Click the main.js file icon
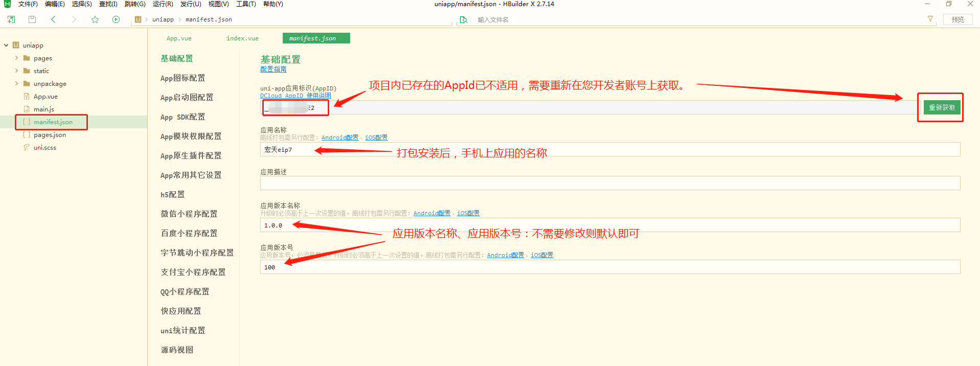980x366 pixels. tap(27, 109)
